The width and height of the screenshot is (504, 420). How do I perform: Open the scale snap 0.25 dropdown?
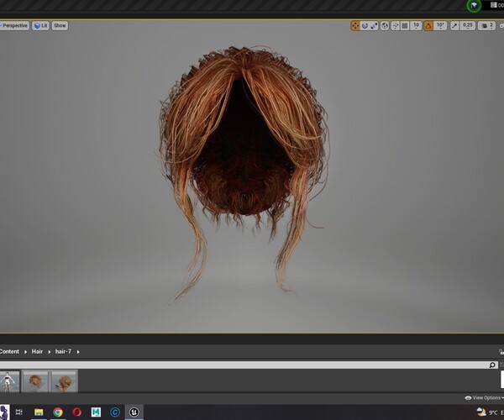tap(468, 26)
